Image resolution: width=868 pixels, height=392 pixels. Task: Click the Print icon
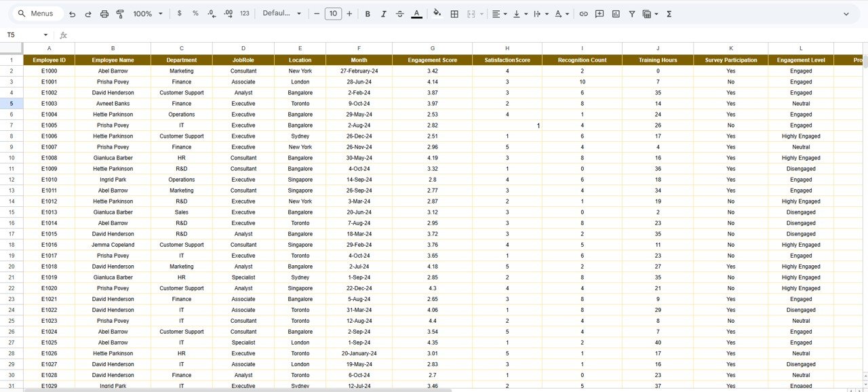(104, 14)
